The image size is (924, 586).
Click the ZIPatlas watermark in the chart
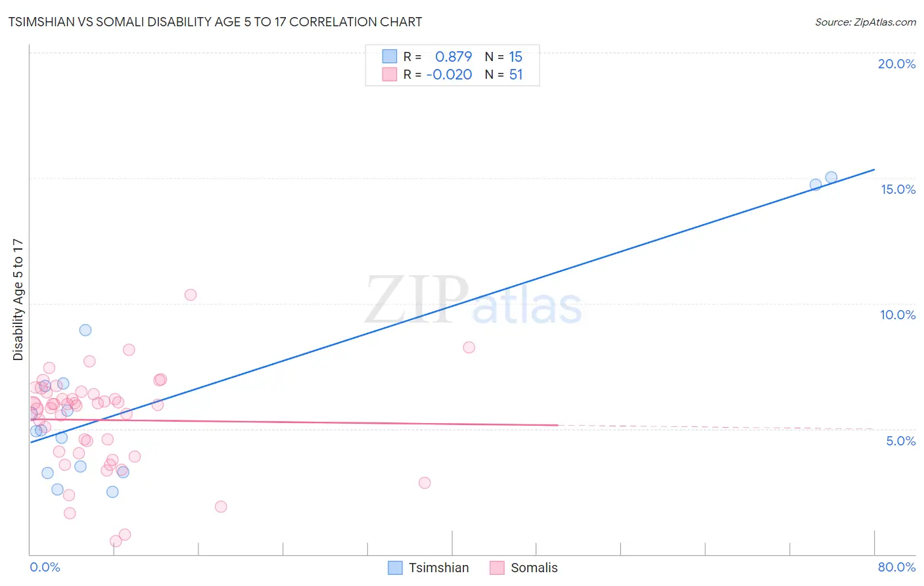click(473, 300)
